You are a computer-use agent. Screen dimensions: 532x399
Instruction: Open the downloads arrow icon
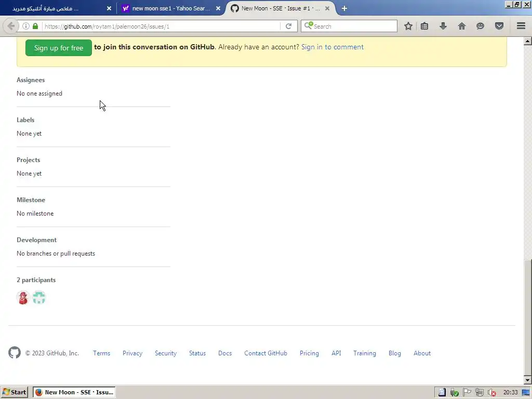tap(443, 26)
